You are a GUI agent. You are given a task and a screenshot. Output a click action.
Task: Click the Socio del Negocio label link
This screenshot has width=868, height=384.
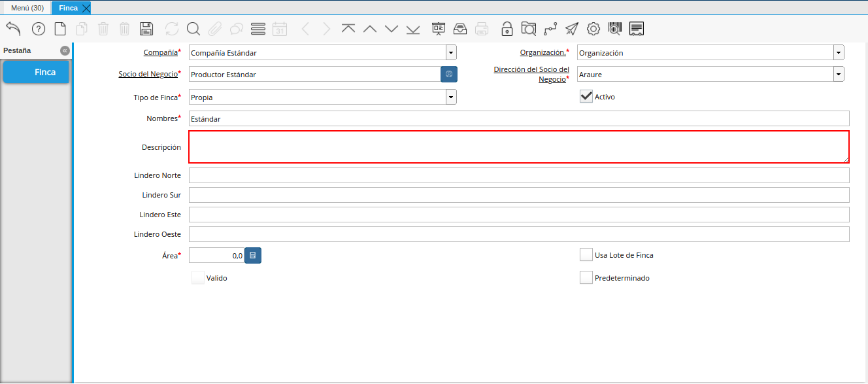(x=148, y=75)
